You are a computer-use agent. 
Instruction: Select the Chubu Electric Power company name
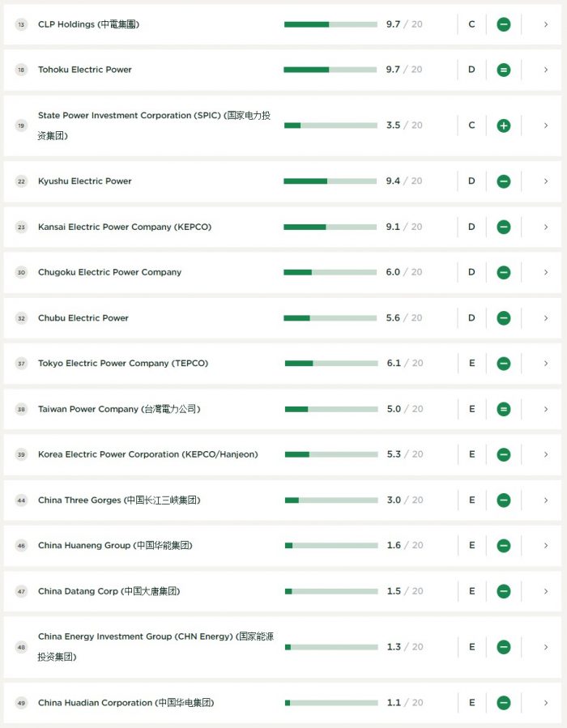point(83,318)
